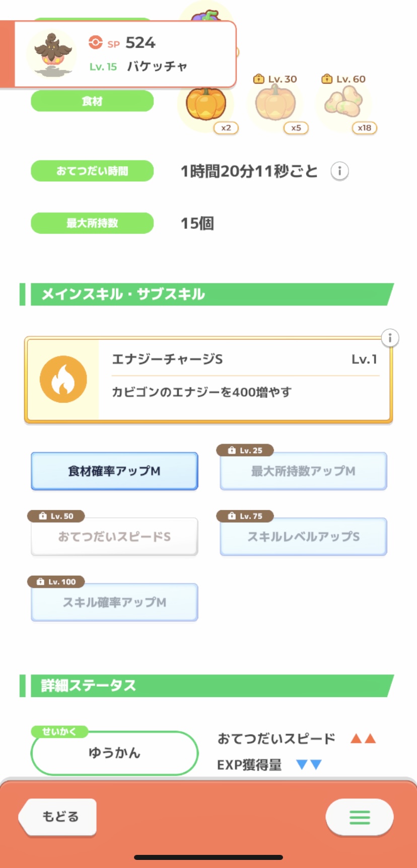Tap the おてつだい時間 green label

click(92, 171)
